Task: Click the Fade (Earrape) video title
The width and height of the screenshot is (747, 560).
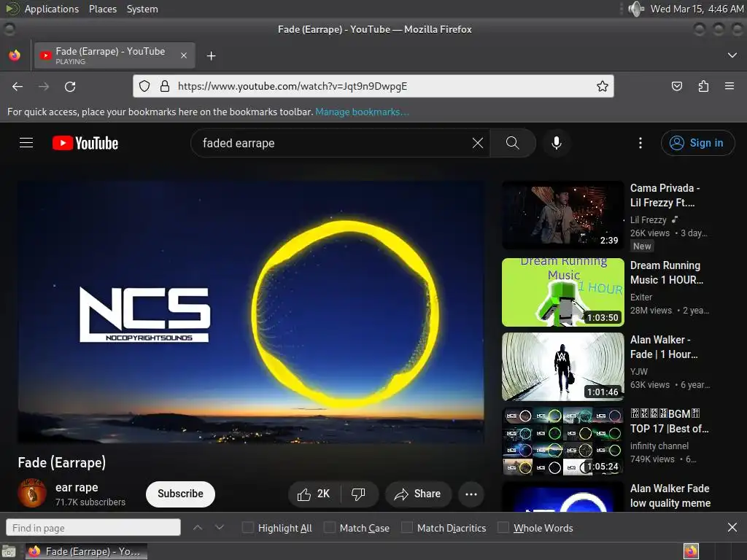Action: pos(62,462)
